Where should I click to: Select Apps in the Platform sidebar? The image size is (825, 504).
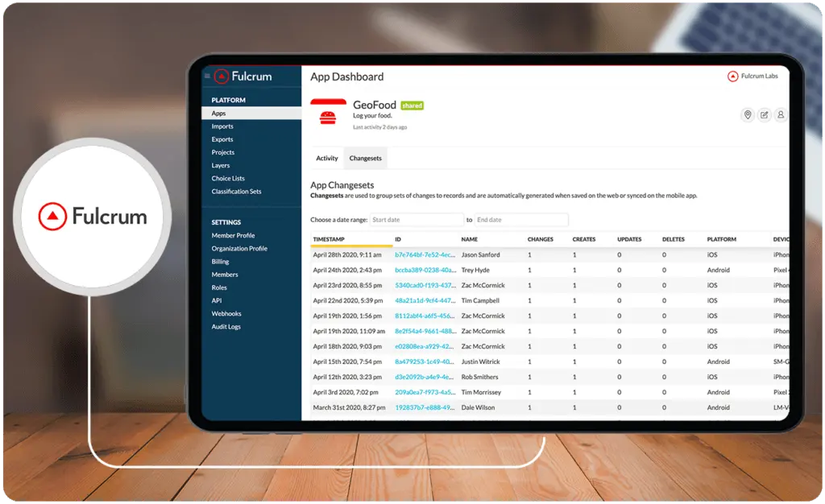coord(251,114)
